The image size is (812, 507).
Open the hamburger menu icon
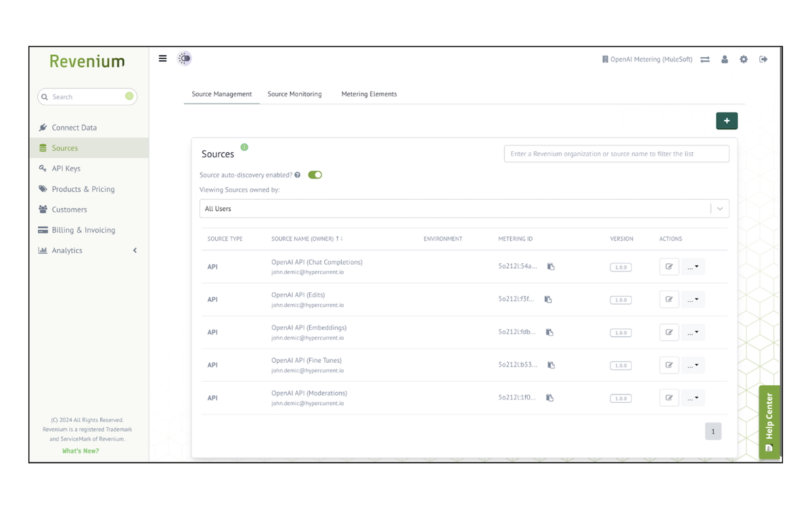click(162, 58)
